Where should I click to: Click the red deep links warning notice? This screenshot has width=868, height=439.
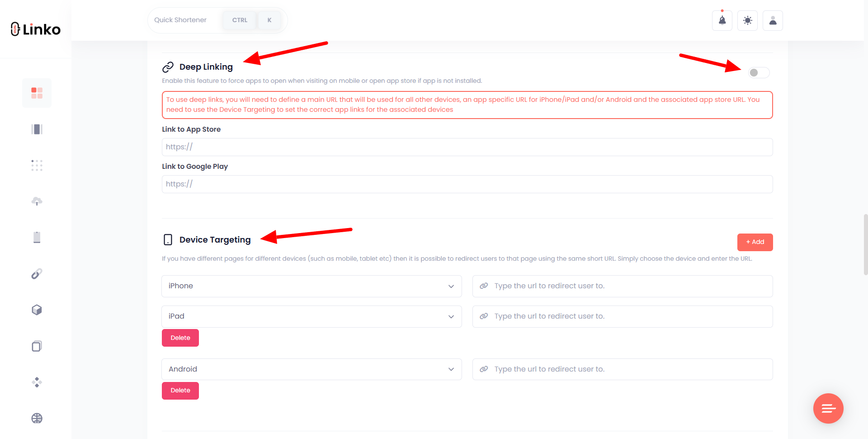click(x=467, y=105)
